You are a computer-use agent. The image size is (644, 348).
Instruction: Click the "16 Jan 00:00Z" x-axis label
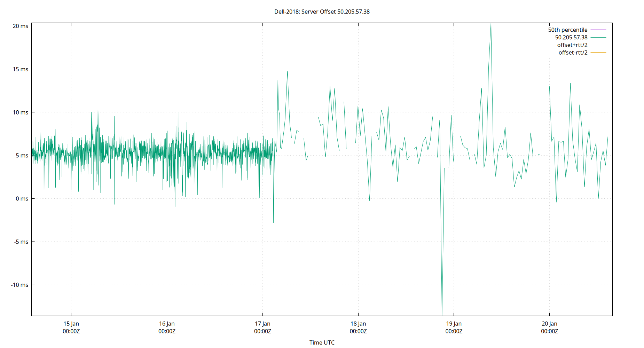(167, 327)
